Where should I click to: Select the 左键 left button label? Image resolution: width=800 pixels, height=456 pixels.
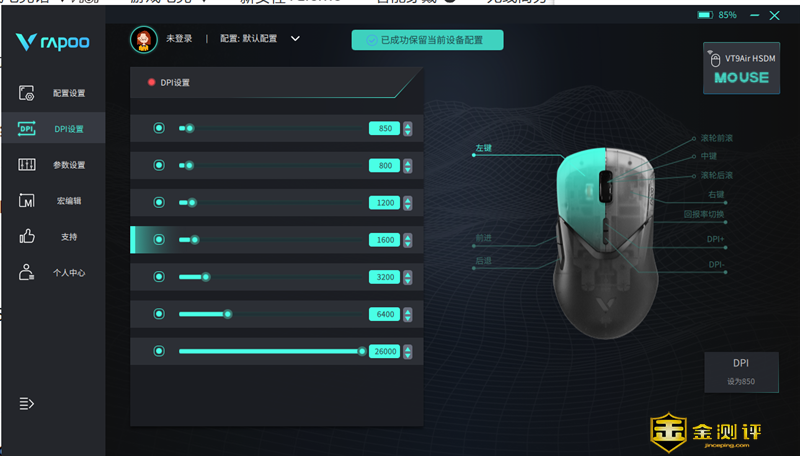pos(484,148)
